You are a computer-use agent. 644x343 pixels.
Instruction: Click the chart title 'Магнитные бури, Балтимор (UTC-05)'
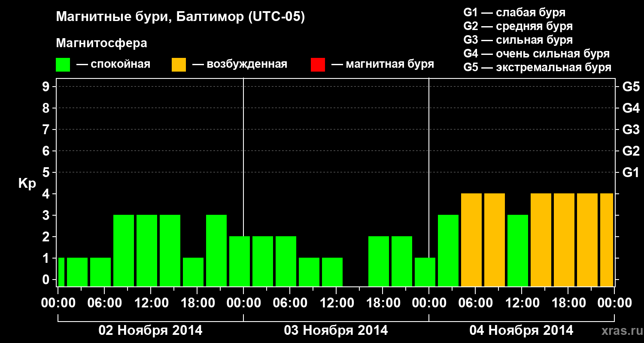[x=180, y=18]
